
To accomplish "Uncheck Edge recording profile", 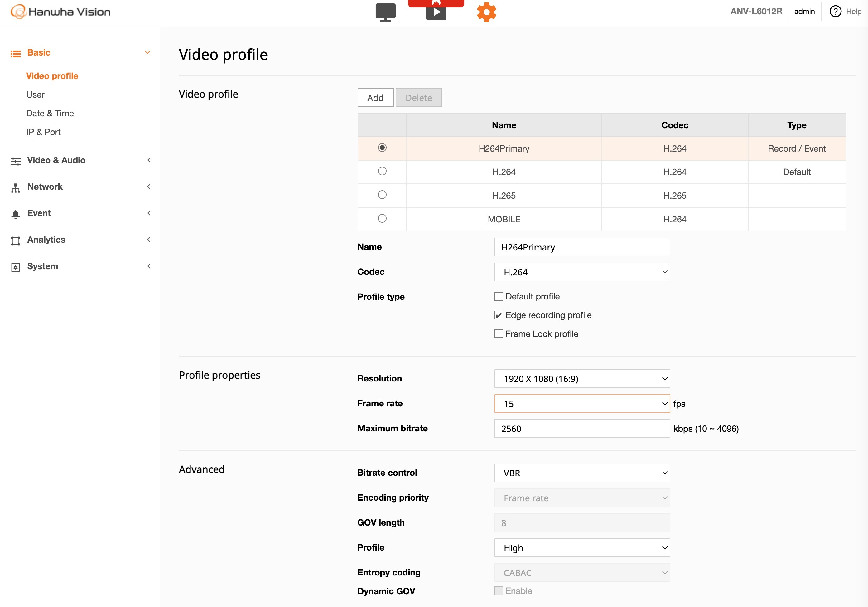I will tap(498, 315).
